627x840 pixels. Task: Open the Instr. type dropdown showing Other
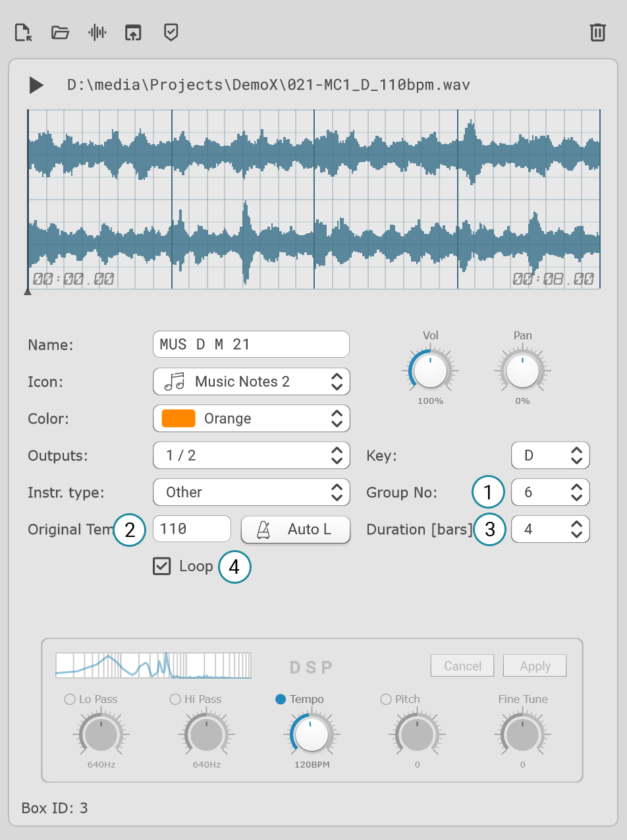(252, 492)
